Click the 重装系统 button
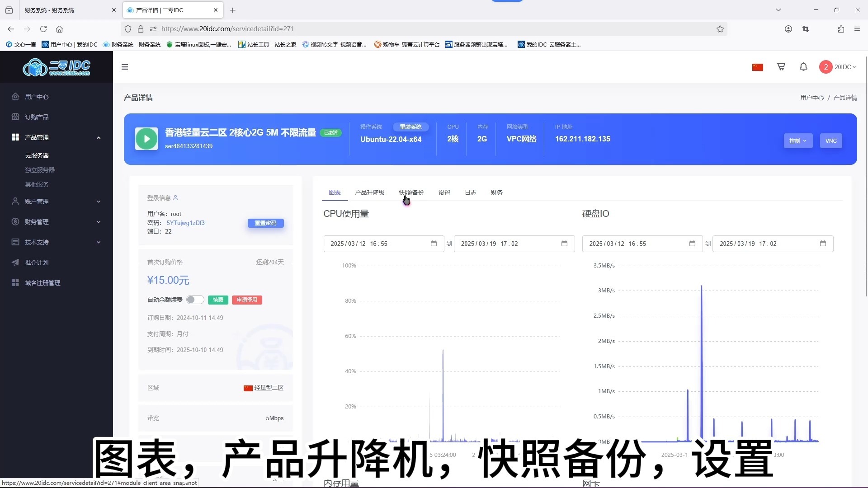The width and height of the screenshot is (868, 488). [x=410, y=127]
